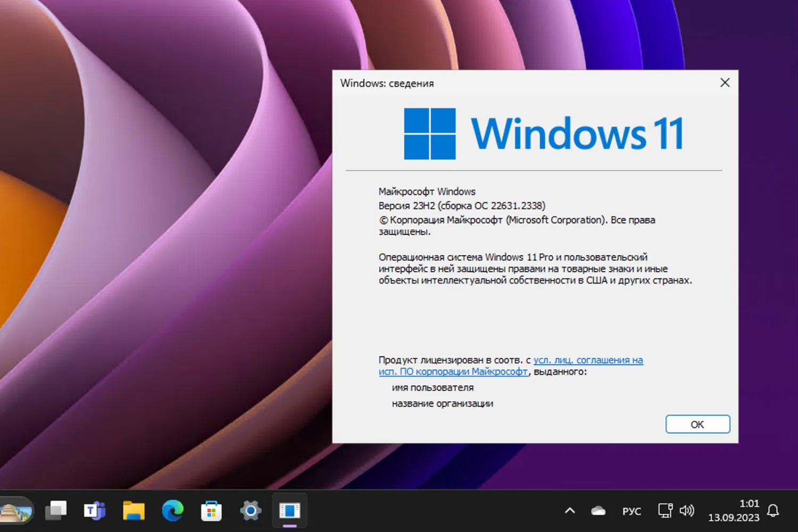Open File Explorer from the taskbar
798x532 pixels.
pos(133,511)
